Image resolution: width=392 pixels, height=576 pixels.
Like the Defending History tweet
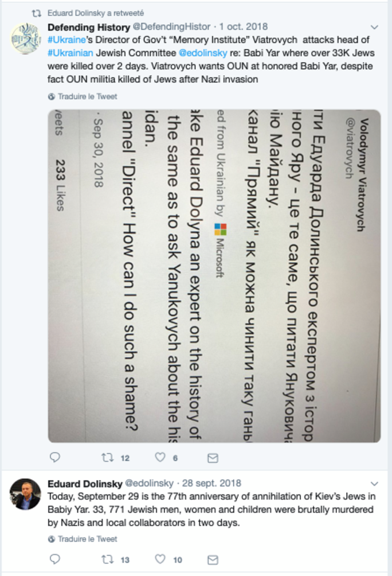[x=161, y=458]
